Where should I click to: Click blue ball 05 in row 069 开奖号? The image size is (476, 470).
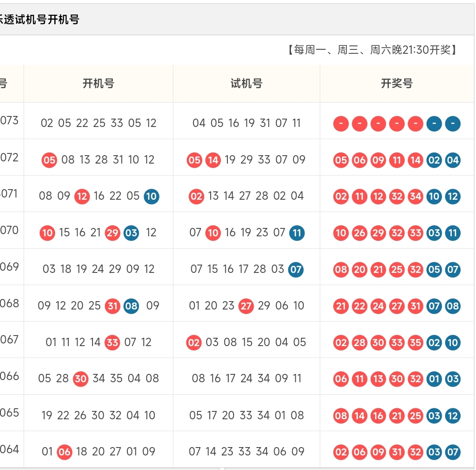click(434, 269)
